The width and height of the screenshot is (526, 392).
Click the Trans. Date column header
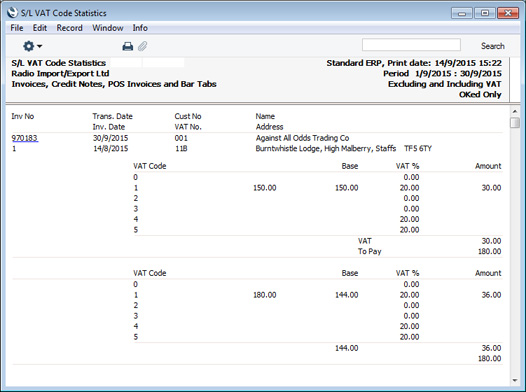[x=113, y=116]
